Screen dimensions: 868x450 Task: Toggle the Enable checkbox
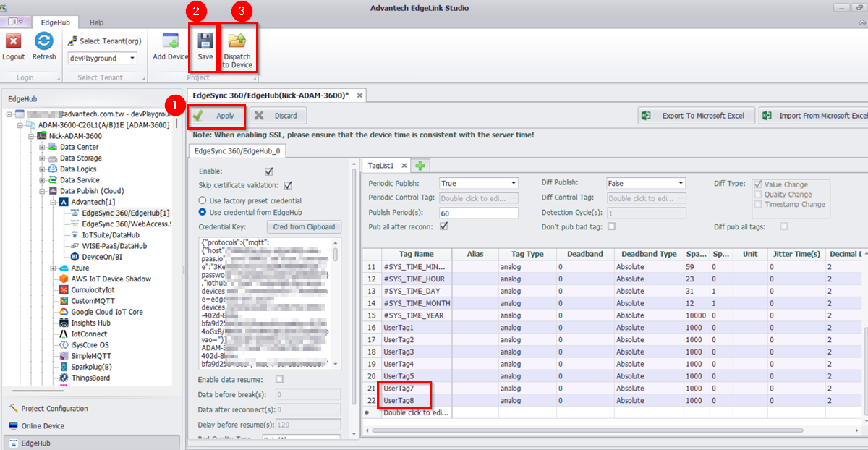click(269, 171)
